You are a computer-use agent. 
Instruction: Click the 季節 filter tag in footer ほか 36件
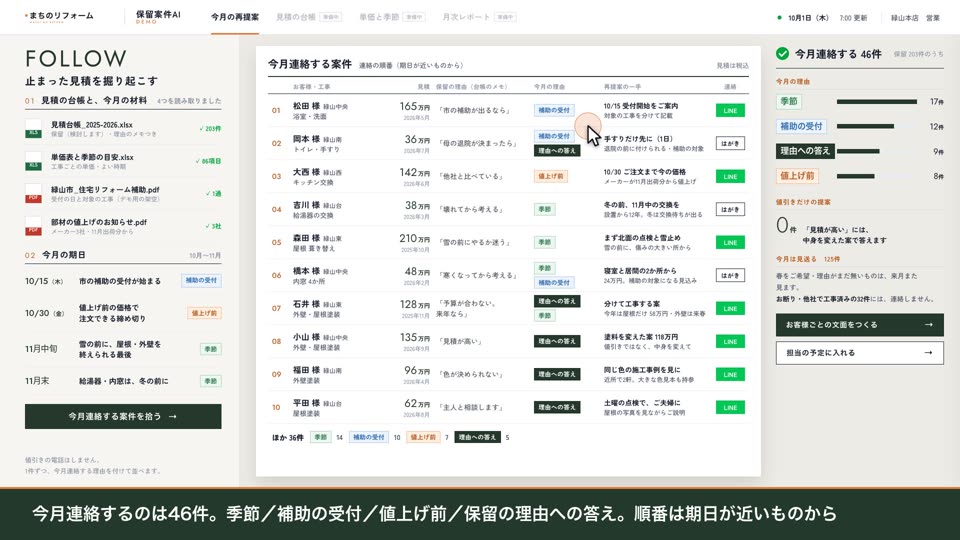click(320, 437)
